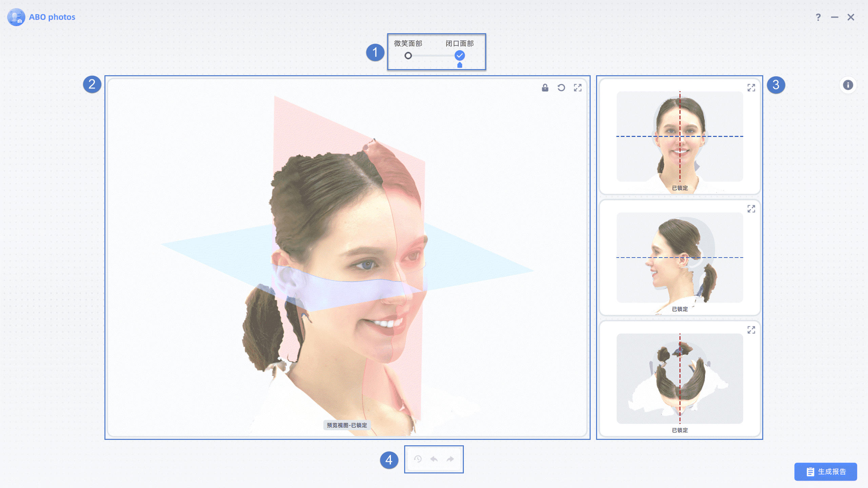Select the side profile view thumbnail

pos(680,258)
